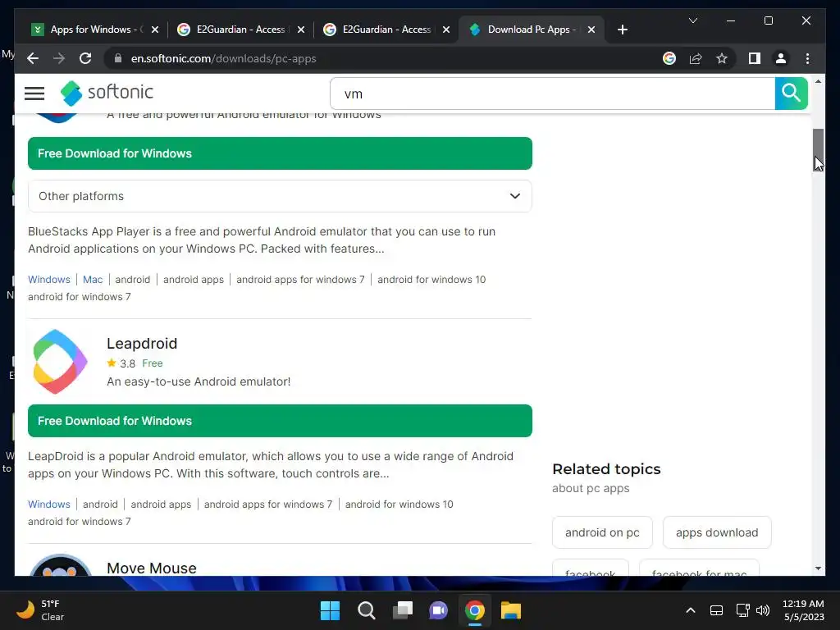Click android apps for windows 7 tag under Leapdroid
This screenshot has width=840, height=630.
(x=268, y=504)
